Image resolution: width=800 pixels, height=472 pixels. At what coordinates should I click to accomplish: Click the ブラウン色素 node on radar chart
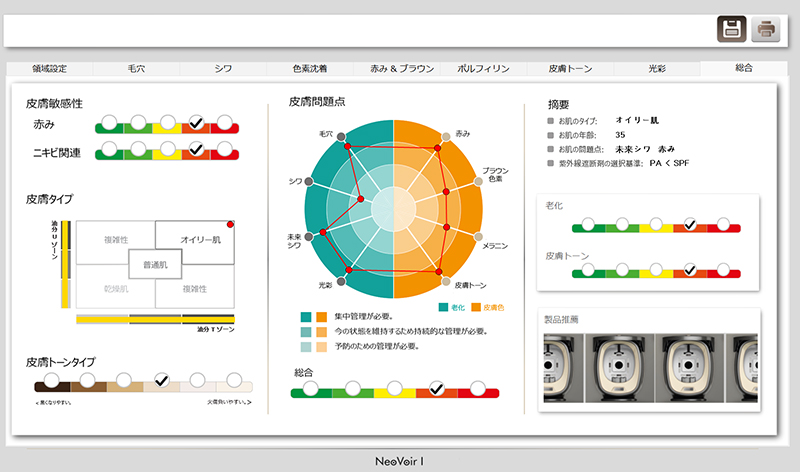pos(478,181)
